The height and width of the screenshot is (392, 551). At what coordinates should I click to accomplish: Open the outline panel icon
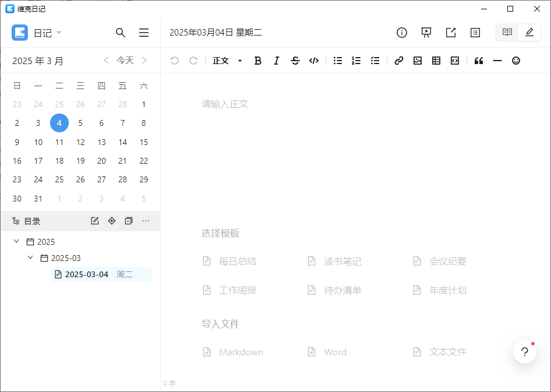[x=475, y=33]
